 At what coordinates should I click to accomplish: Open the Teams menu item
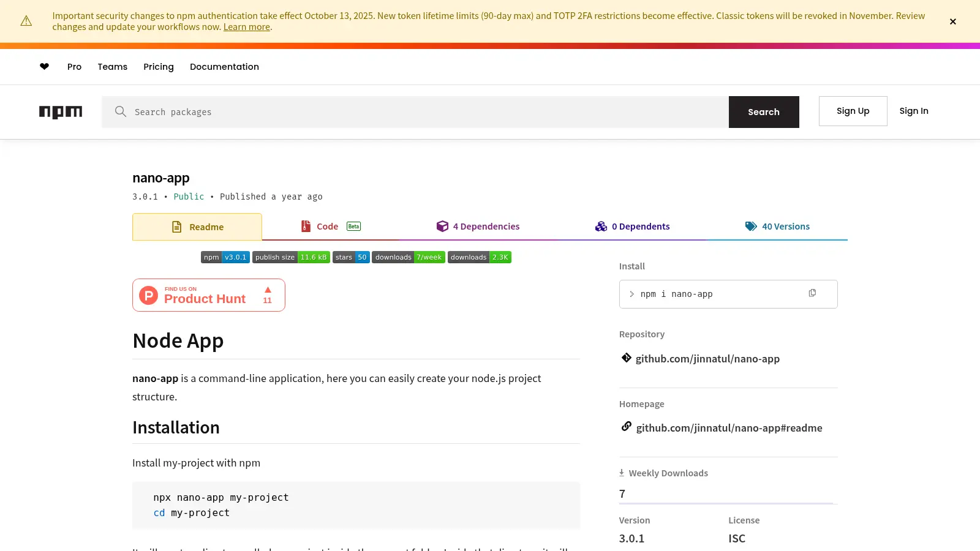pyautogui.click(x=113, y=67)
